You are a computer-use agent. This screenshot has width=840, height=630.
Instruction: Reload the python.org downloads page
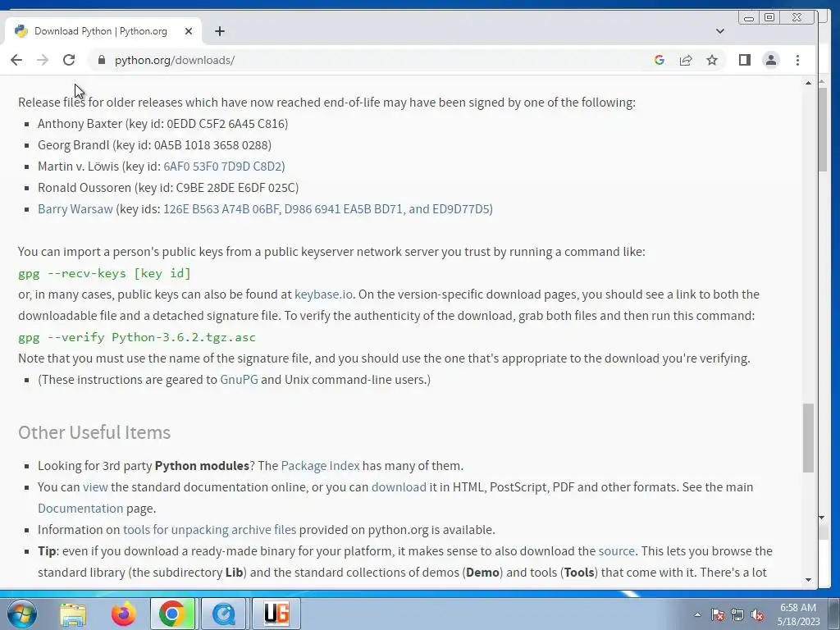click(x=69, y=60)
